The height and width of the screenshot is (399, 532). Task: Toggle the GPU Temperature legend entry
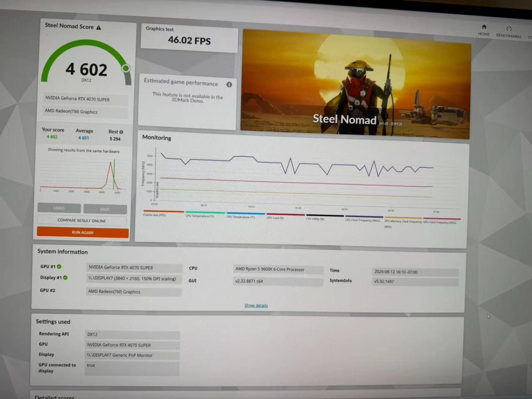point(246,215)
